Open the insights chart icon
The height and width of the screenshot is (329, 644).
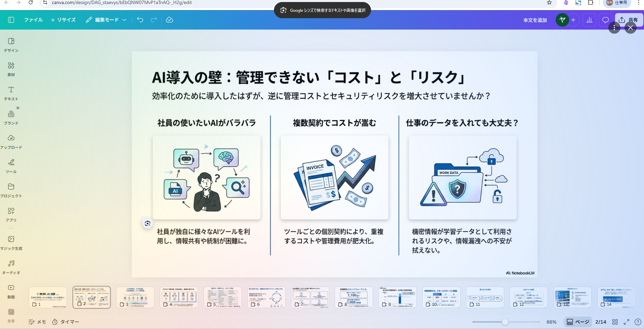[x=589, y=20]
